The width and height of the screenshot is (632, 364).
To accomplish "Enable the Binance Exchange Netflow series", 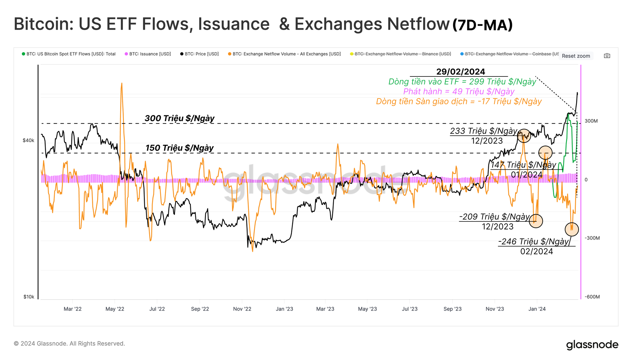I will click(x=403, y=54).
